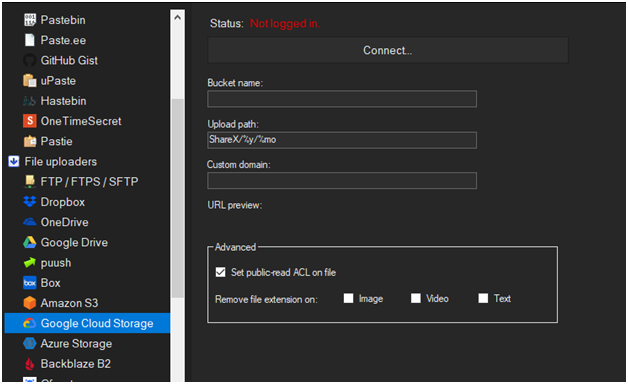Focus the Bucket name input field
This screenshot has width=628, height=384.
click(x=342, y=99)
